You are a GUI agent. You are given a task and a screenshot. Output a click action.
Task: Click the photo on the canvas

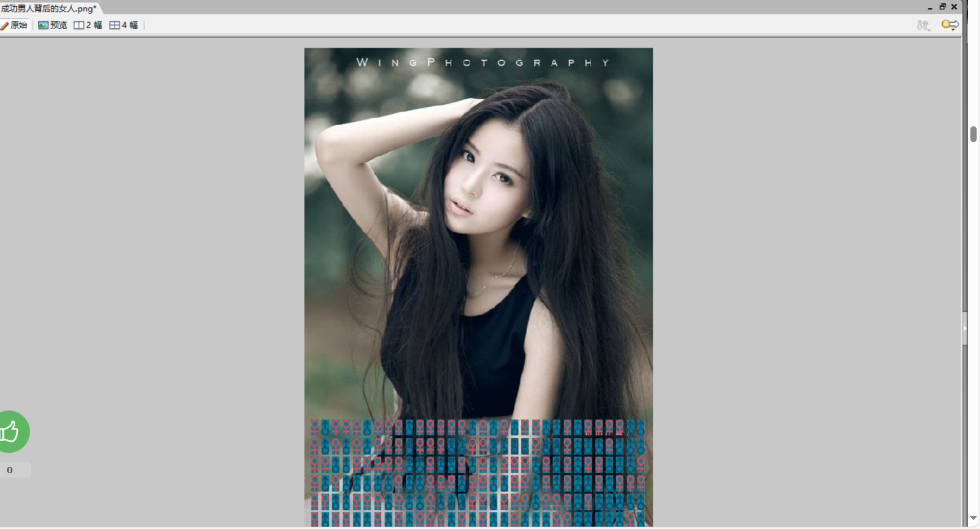coord(478,286)
